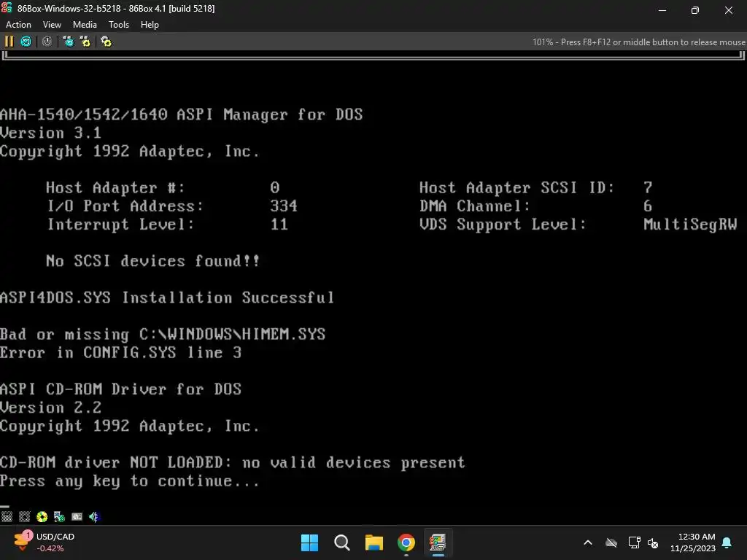Click the sound speaker status icon
Image resolution: width=747 pixels, height=560 pixels.
(x=94, y=517)
